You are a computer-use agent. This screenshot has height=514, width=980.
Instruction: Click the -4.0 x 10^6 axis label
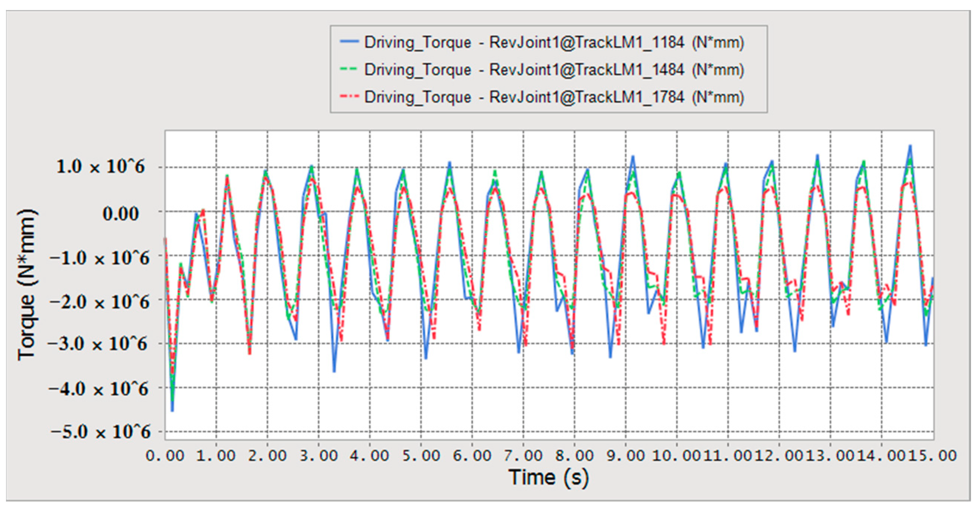98,389
